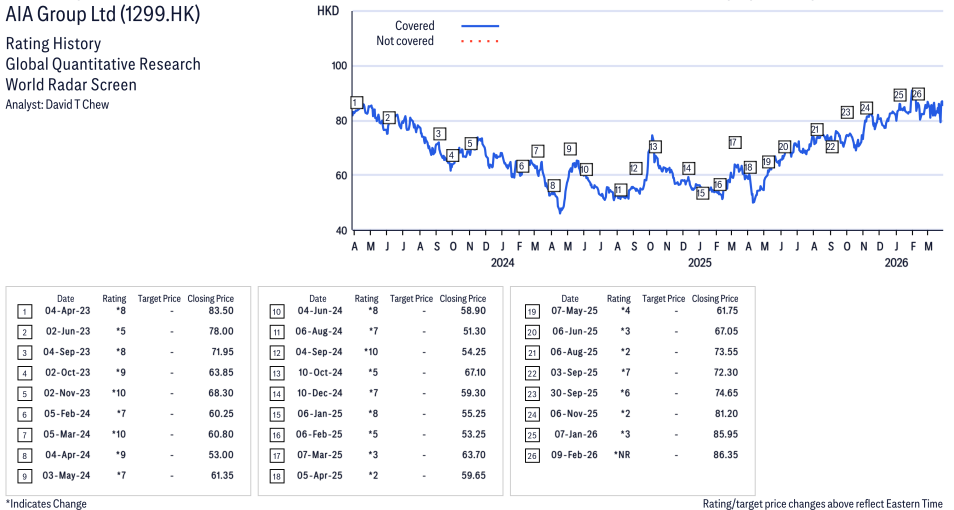Click the numbered box 26 in the rating table
Viewport: 954px width, 510px height.
tap(532, 453)
